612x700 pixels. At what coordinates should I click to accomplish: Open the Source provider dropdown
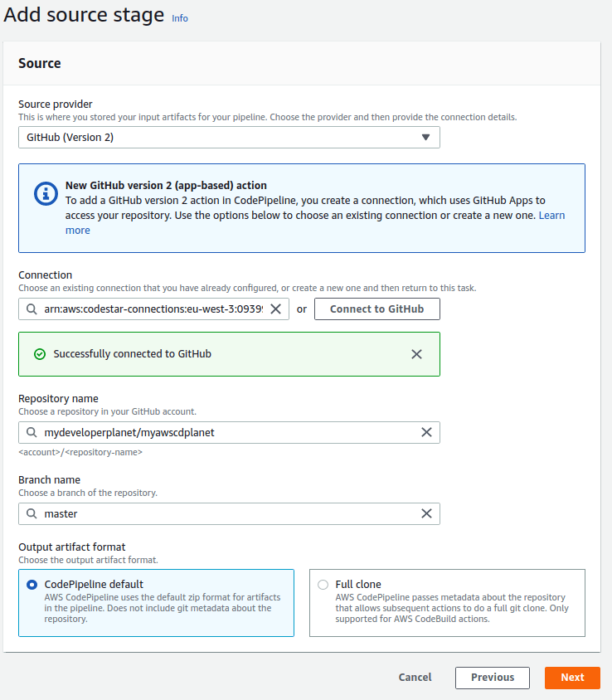229,138
